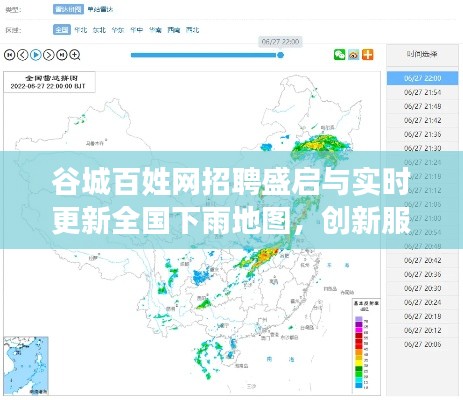Select the 单站雷达 type tab

[x=100, y=9]
